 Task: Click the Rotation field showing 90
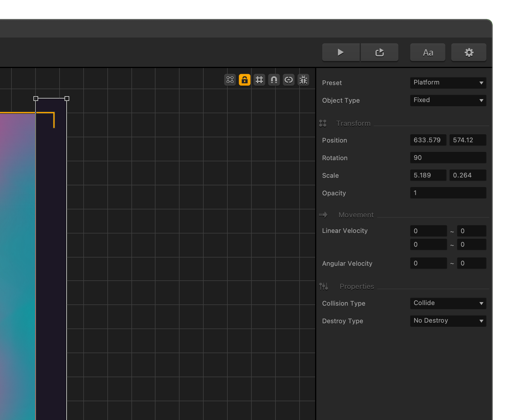pyautogui.click(x=448, y=158)
